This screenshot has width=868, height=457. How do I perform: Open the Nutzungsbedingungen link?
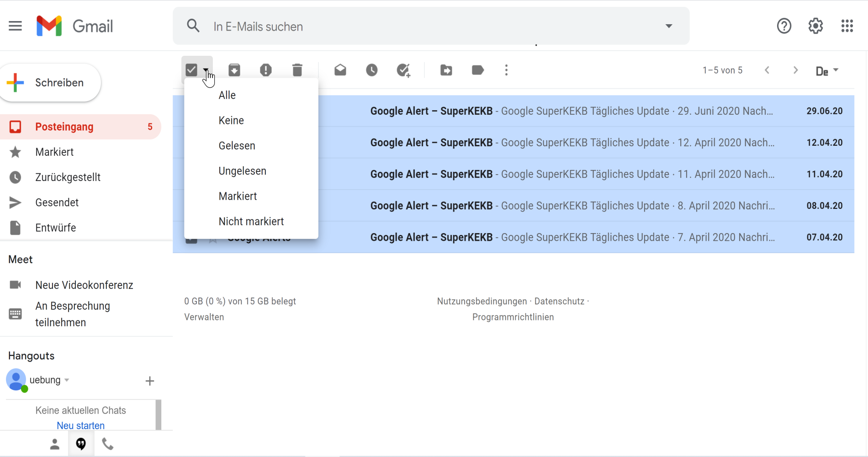(482, 301)
